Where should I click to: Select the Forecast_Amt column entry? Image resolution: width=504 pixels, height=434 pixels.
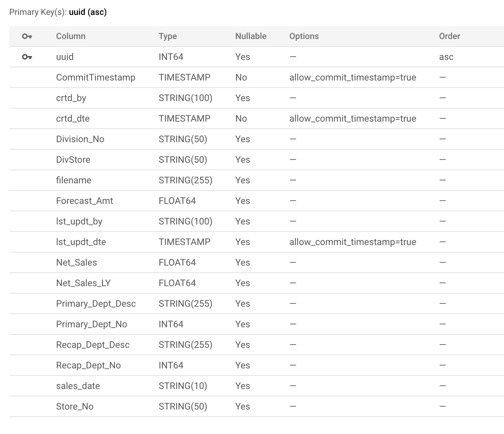(x=84, y=201)
